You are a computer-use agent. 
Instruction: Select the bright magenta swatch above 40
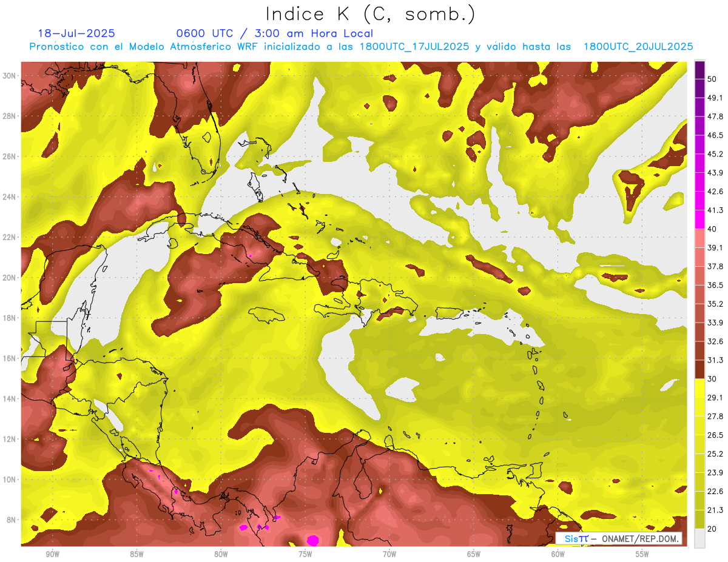point(699,219)
